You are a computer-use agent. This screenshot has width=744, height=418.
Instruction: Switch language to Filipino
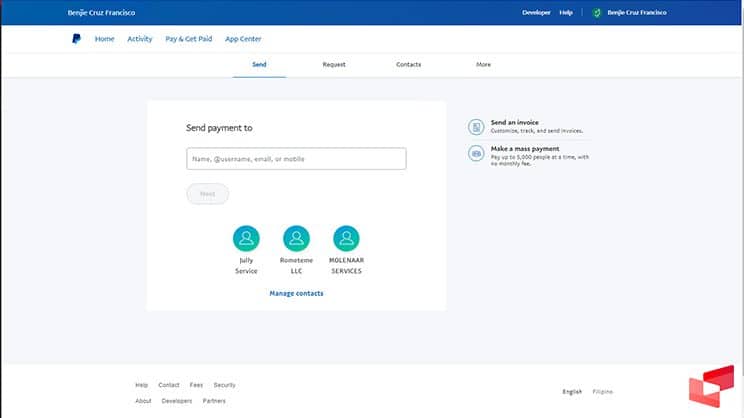(x=603, y=391)
